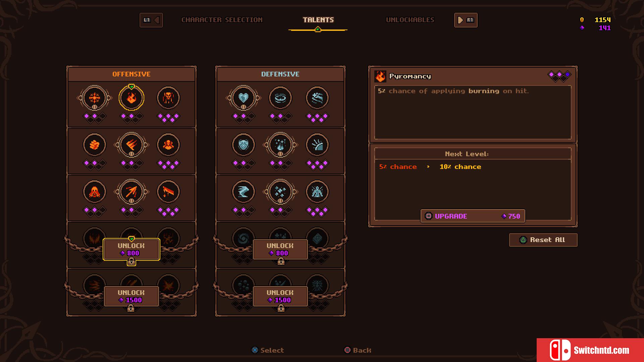Unlock defensive row for 1500 gems

coord(280,296)
